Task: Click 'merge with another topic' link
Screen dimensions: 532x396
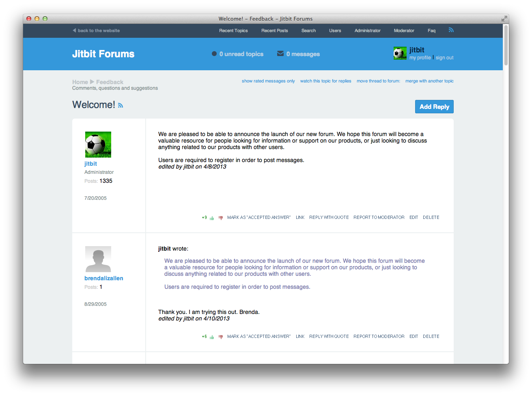Action: pyautogui.click(x=429, y=81)
